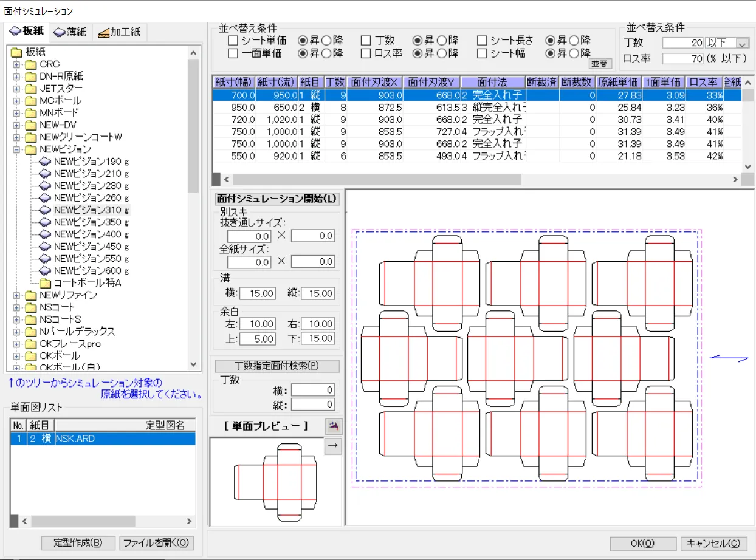The height and width of the screenshot is (560, 756).
Task: Click the 定型作成(B) button
Action: pyautogui.click(x=78, y=541)
